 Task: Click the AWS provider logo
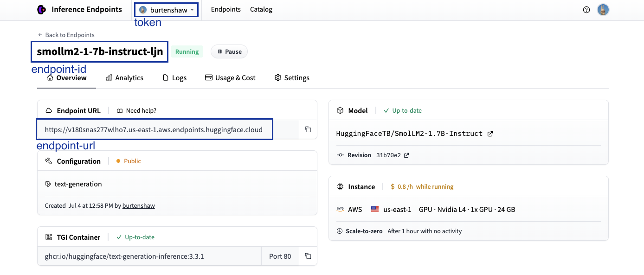340,210
